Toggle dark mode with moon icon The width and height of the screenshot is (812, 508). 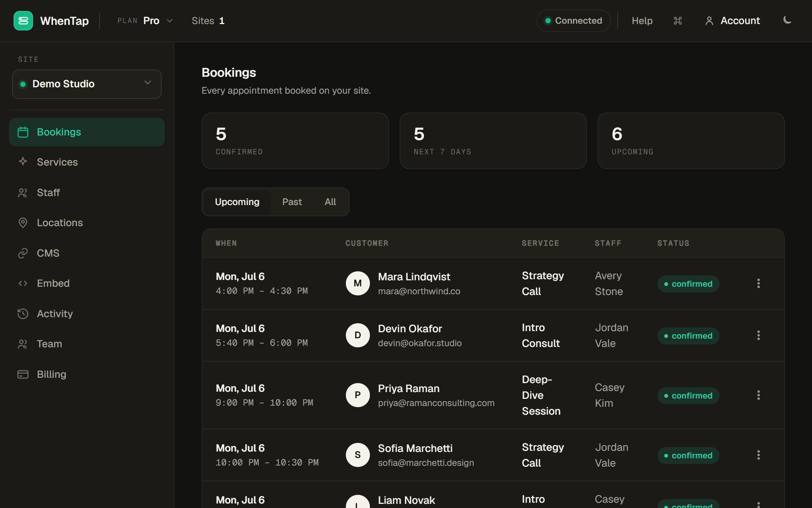pyautogui.click(x=787, y=20)
